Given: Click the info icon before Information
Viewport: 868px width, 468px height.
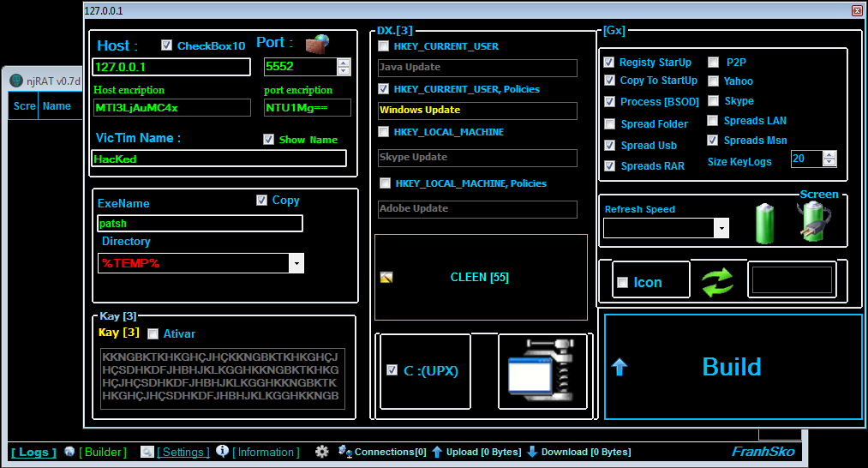Looking at the screenshot, I should (x=223, y=451).
